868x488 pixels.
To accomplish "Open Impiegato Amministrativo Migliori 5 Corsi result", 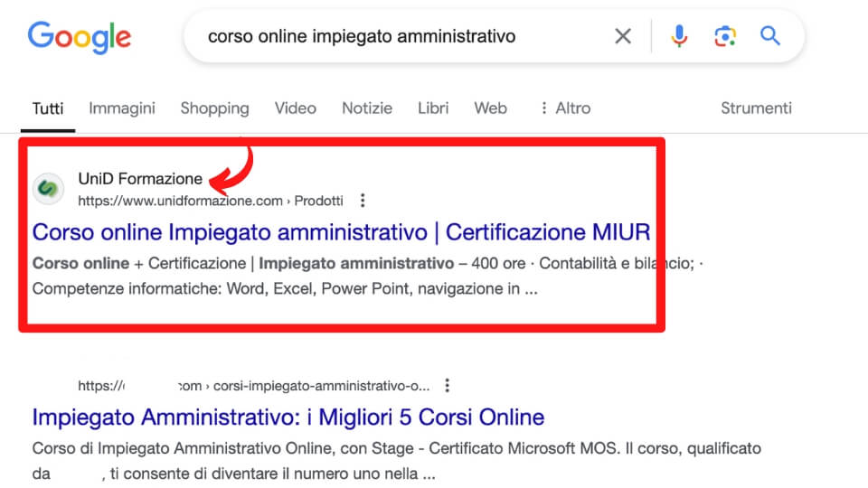I will [288, 418].
